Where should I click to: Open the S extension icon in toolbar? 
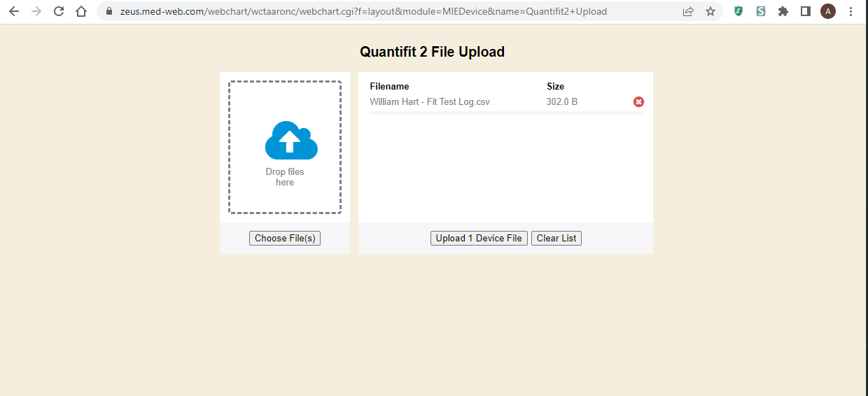761,11
